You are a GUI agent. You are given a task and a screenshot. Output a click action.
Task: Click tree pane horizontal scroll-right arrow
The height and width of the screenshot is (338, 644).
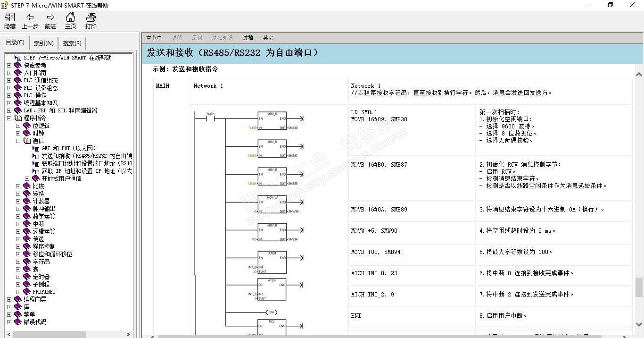[128, 334]
